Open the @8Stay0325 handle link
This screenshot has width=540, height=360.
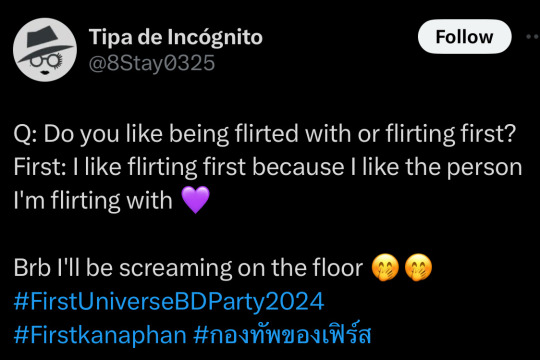(152, 63)
